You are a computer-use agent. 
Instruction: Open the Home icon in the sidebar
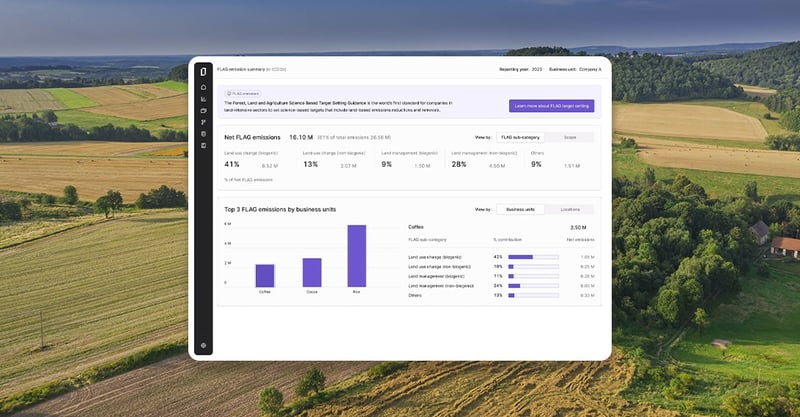(x=204, y=88)
